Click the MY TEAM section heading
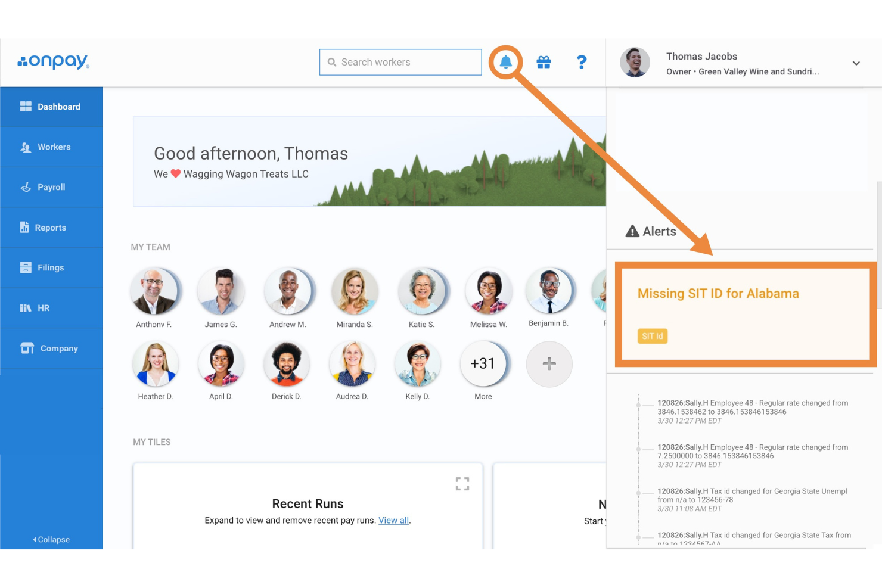This screenshot has height=588, width=882. [151, 247]
